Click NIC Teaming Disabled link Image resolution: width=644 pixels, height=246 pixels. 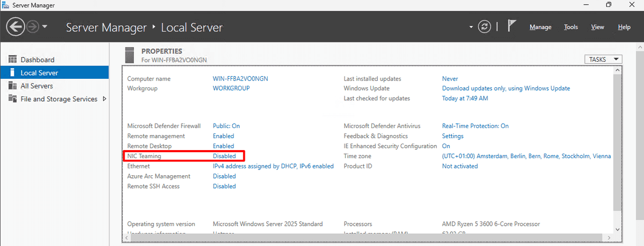pyautogui.click(x=224, y=156)
